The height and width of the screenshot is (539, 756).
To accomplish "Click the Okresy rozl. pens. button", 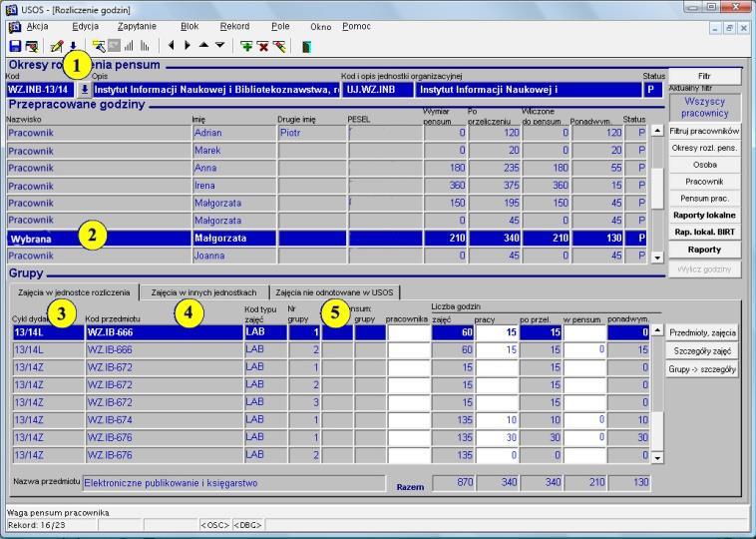I will (704, 148).
